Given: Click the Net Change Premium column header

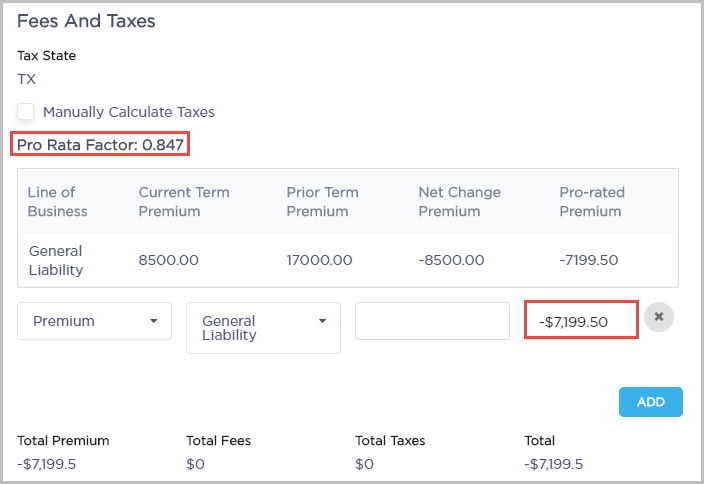Looking at the screenshot, I should point(459,202).
